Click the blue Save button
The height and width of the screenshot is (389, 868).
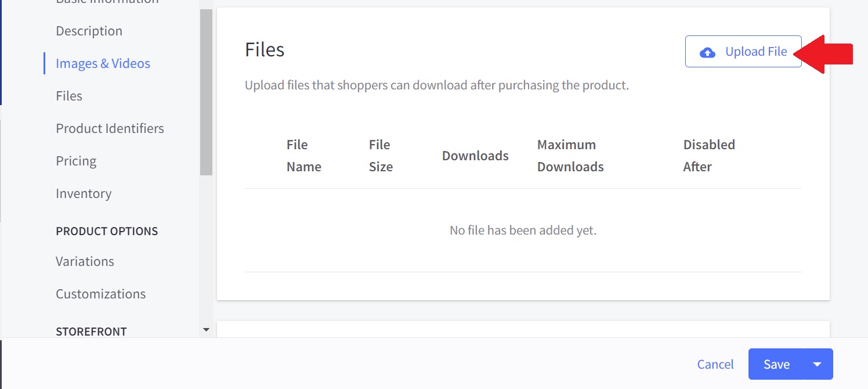pyautogui.click(x=776, y=364)
